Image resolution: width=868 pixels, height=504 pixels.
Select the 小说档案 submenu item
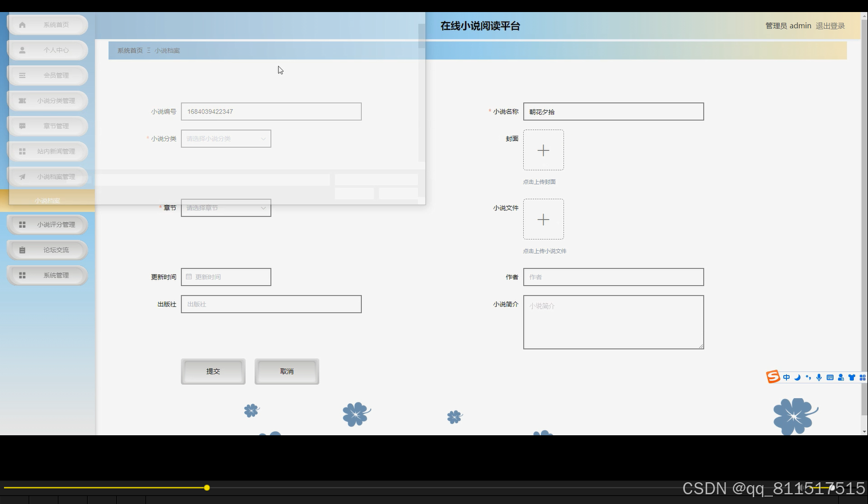[48, 200]
